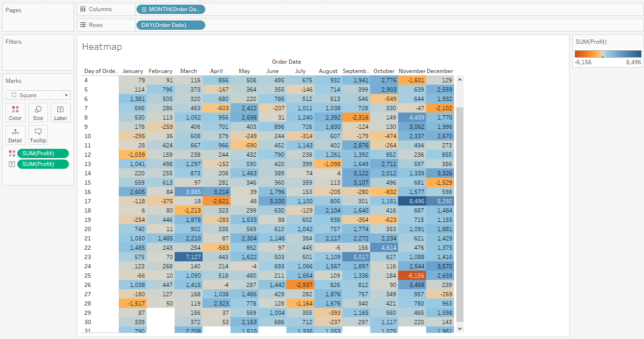
Task: Click legend minimum value -6,156
Action: click(x=583, y=62)
